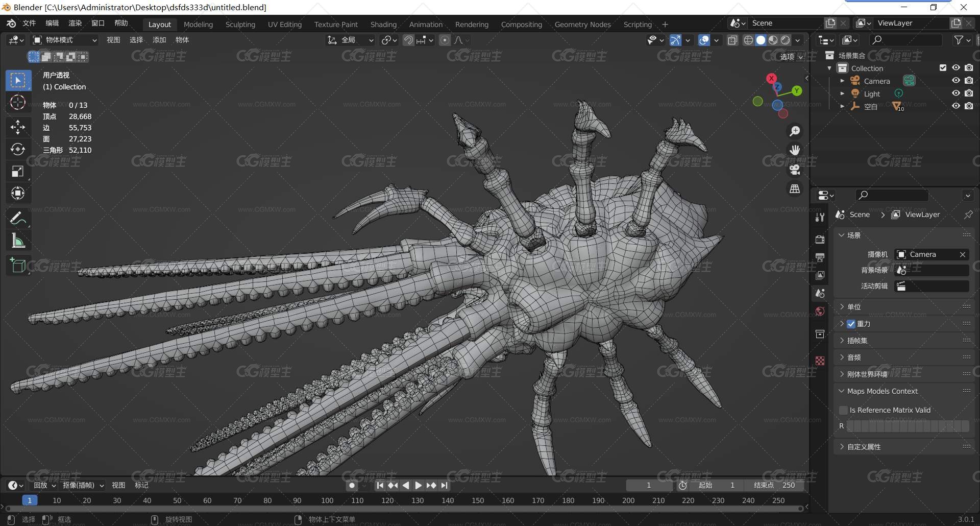Select wireframe viewport shading
The image size is (980, 526).
[x=748, y=40]
